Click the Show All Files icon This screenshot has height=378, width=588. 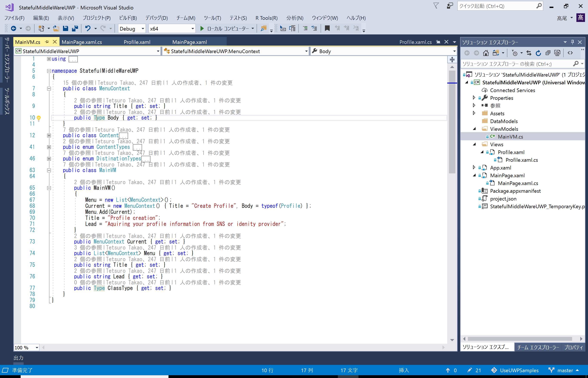point(557,53)
